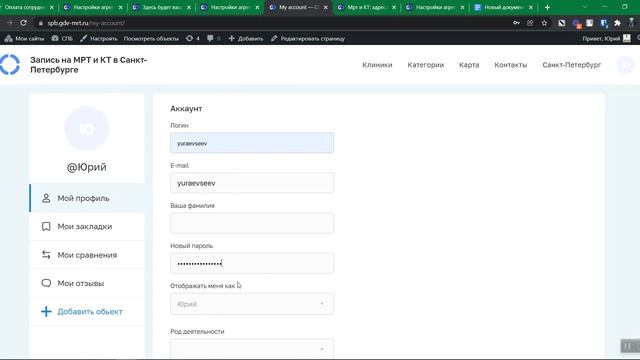
Task: Open the 'Род деятельности' dropdown
Action: [252, 349]
